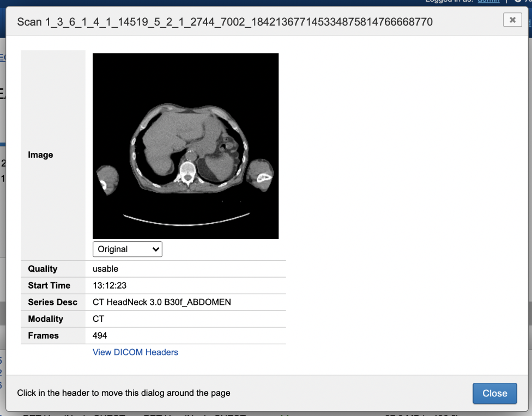This screenshot has height=416, width=532.
Task: Select the Frames row label
Action: click(x=43, y=335)
